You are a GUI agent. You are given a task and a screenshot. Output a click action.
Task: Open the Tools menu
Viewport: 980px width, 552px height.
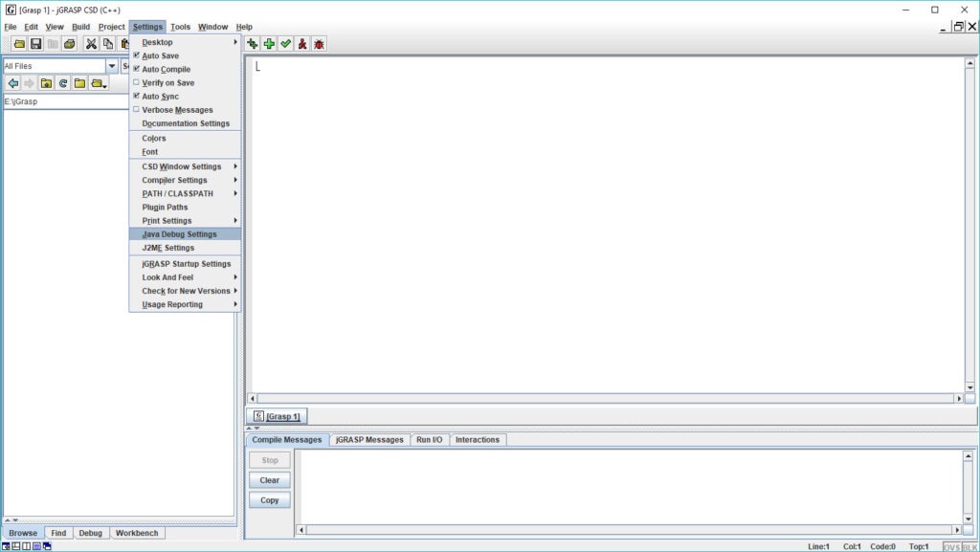pos(180,27)
